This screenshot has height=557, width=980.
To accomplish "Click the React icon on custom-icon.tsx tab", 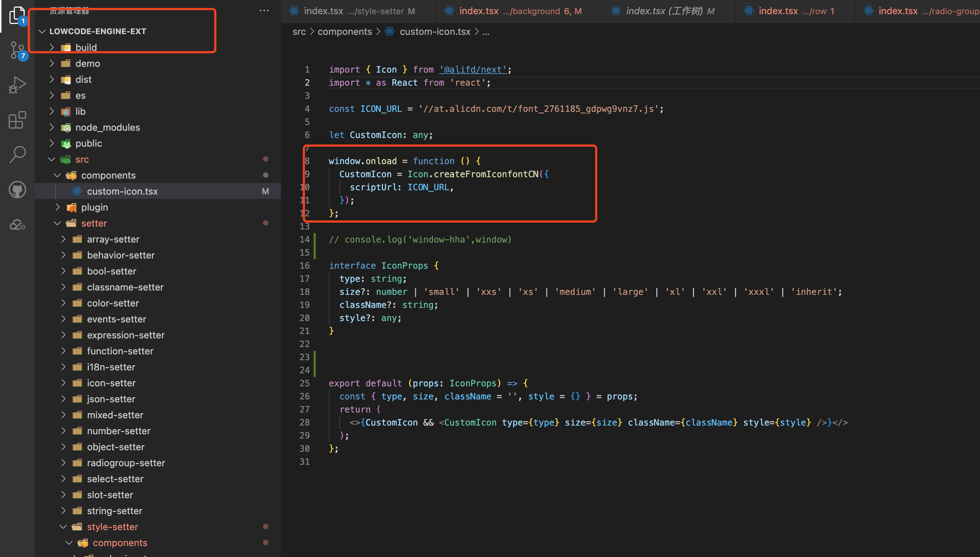I will pyautogui.click(x=389, y=31).
